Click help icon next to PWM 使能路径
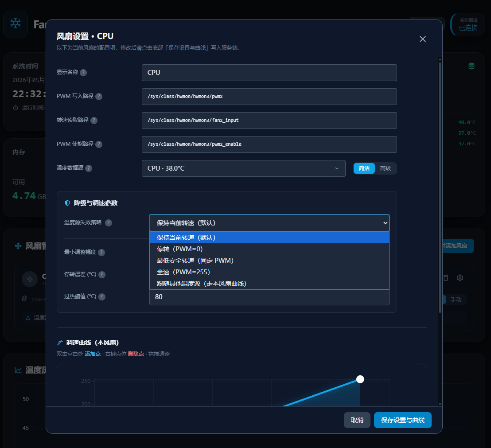Image resolution: width=491 pixels, height=448 pixels. coord(99,144)
